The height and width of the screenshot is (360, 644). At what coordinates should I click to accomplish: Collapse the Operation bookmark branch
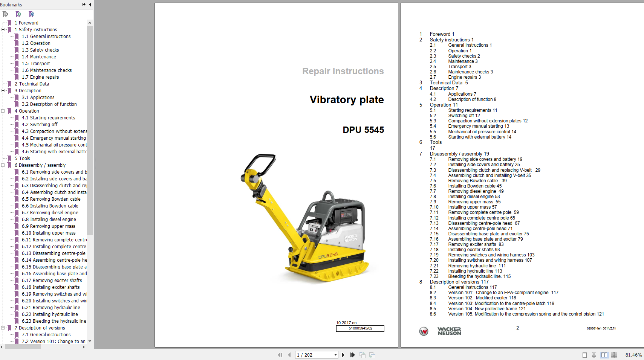(x=3, y=111)
